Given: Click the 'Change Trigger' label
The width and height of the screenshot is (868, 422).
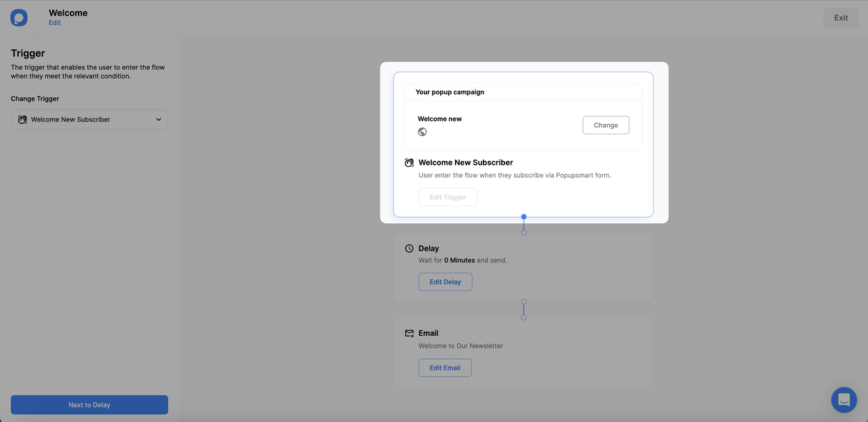Looking at the screenshot, I should [35, 98].
